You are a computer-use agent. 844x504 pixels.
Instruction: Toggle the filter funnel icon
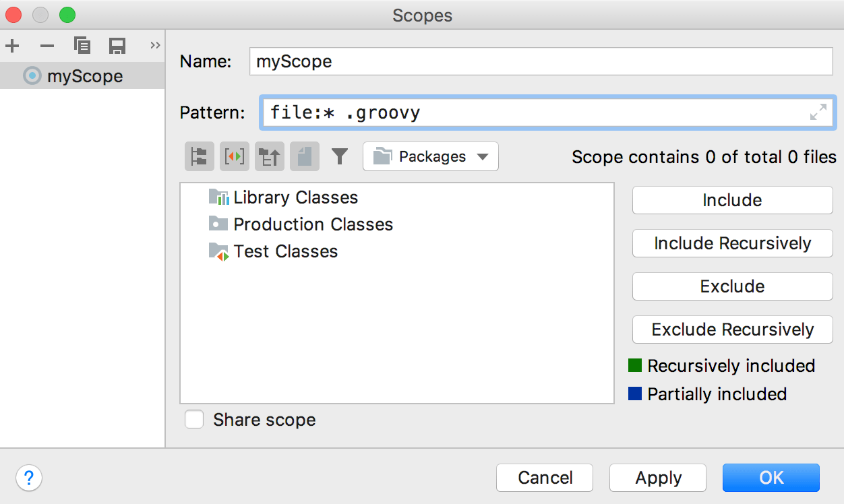point(340,156)
